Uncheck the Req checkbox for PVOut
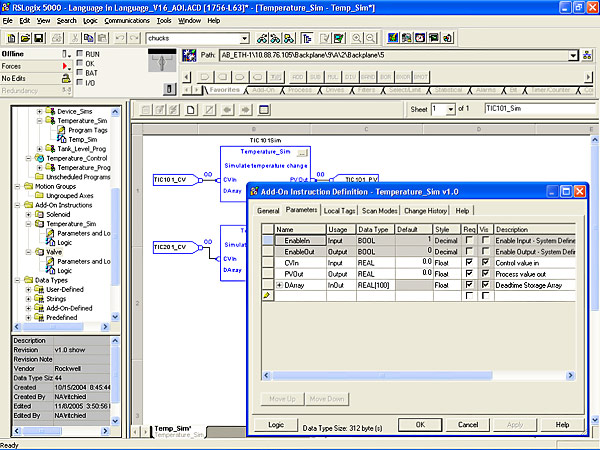600x450 pixels. pyautogui.click(x=469, y=274)
